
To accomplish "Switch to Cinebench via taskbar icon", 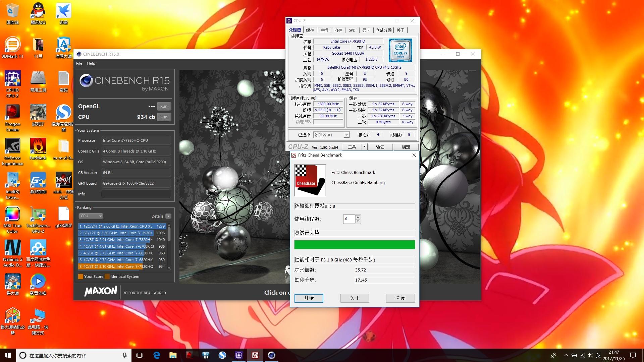I will tap(272, 355).
